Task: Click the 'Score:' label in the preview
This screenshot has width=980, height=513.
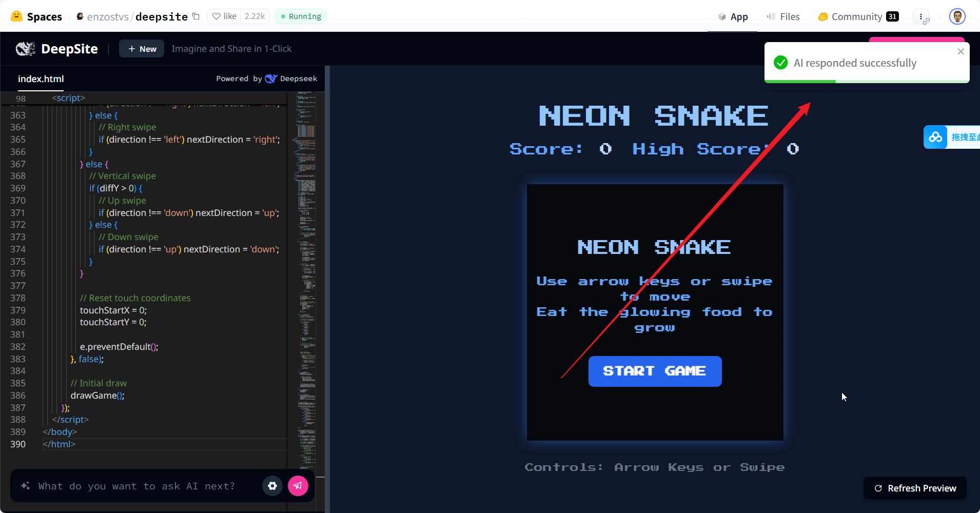Action: (x=546, y=149)
